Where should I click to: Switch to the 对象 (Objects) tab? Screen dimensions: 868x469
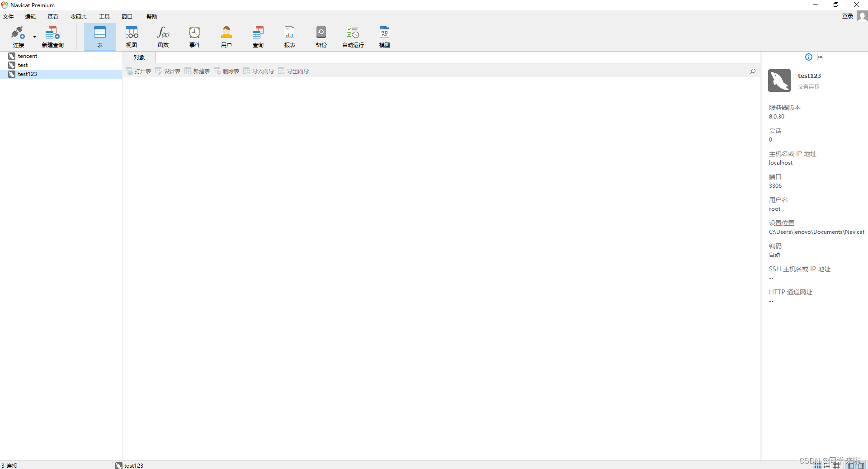pos(139,57)
